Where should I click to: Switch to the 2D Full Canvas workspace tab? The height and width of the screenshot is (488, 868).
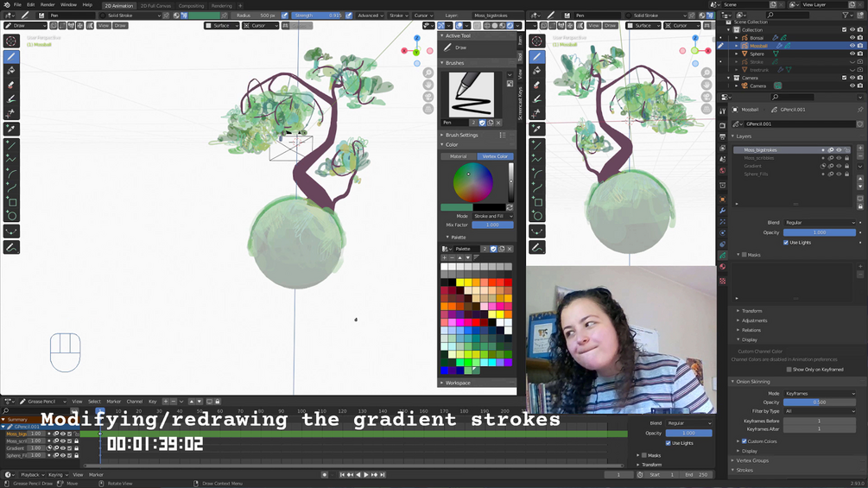click(155, 5)
